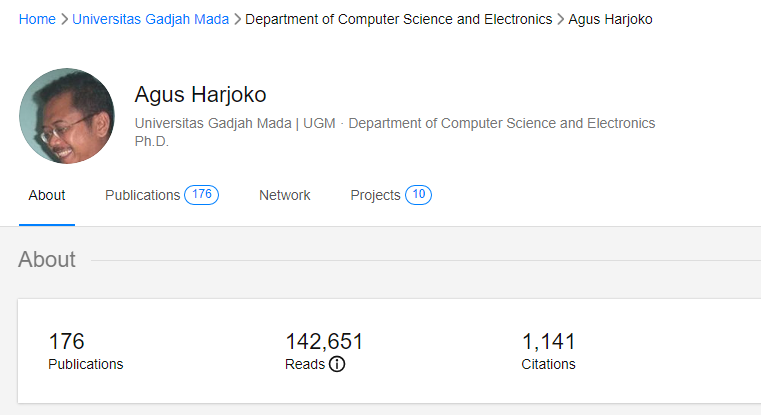The height and width of the screenshot is (415, 761).
Task: Click the info icon beside Reads
Action: tap(337, 364)
